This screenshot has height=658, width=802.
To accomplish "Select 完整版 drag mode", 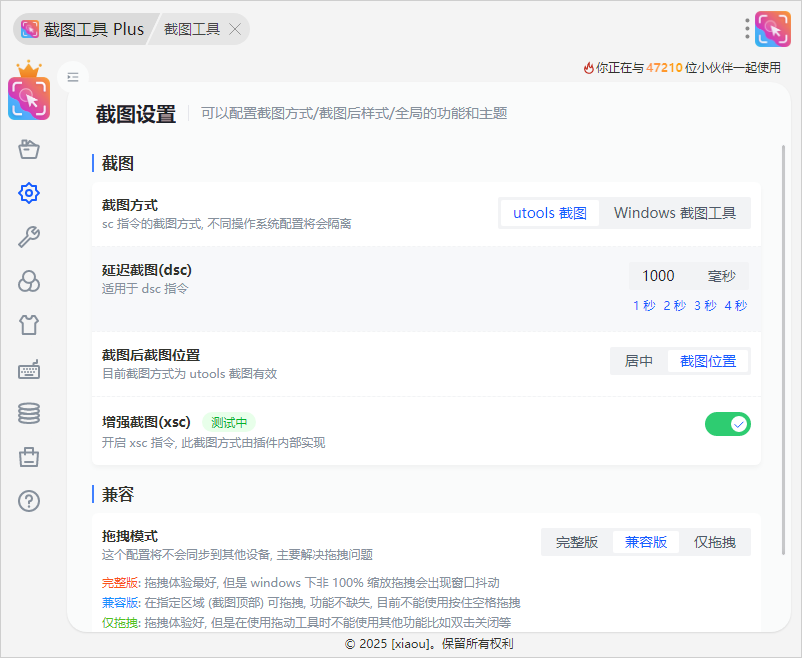I will (577, 542).
